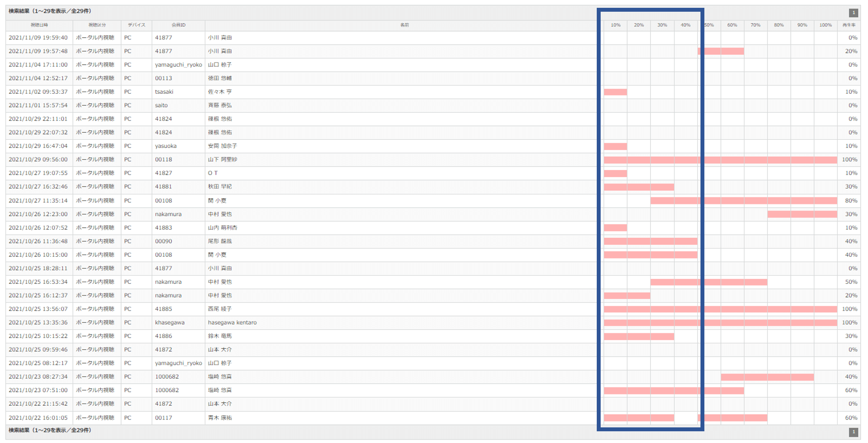Click the member ID khasegawa cell

(x=170, y=322)
